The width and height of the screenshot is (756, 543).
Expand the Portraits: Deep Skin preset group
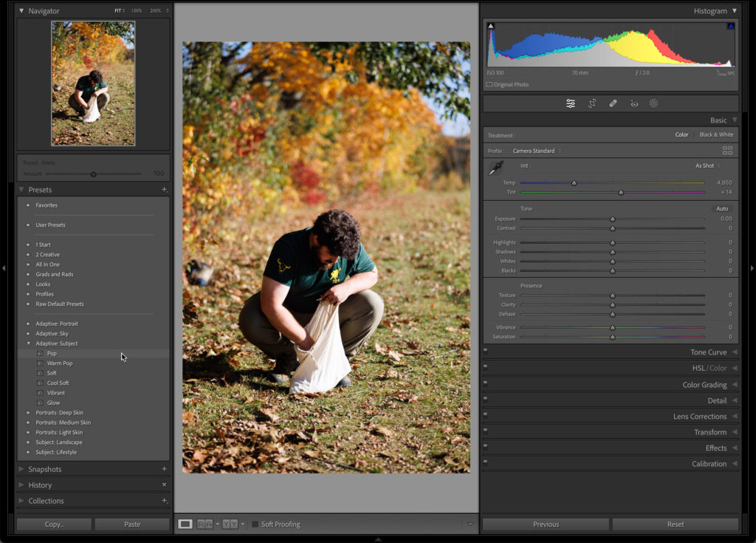(29, 413)
